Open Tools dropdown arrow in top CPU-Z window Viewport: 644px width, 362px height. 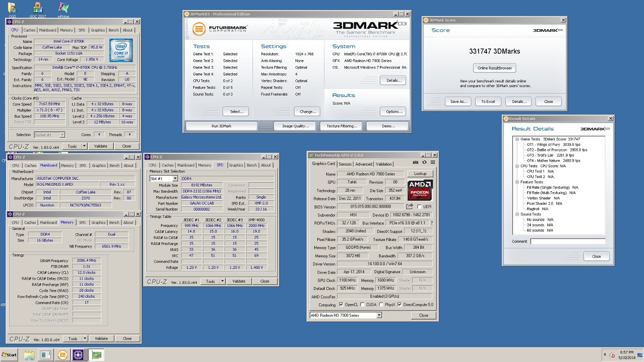tap(84, 146)
